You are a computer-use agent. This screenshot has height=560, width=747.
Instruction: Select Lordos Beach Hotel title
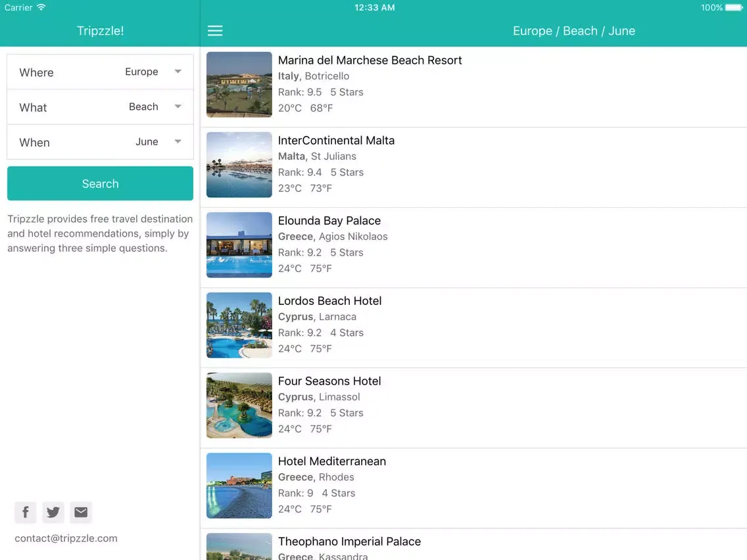tap(329, 301)
